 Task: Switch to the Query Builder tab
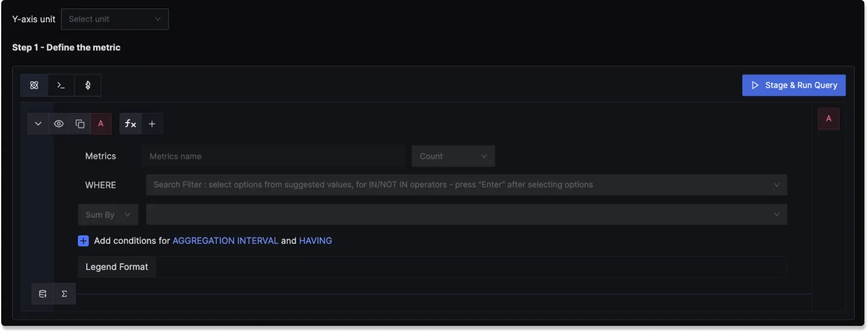coord(34,85)
